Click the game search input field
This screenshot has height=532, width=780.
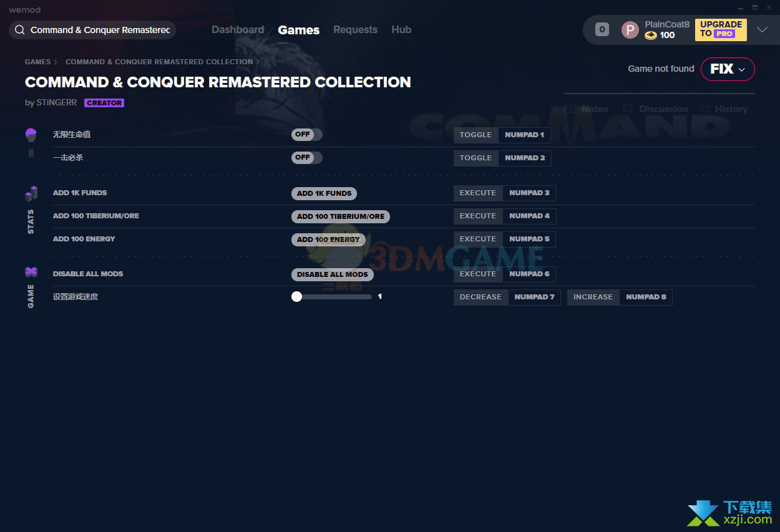click(x=92, y=30)
